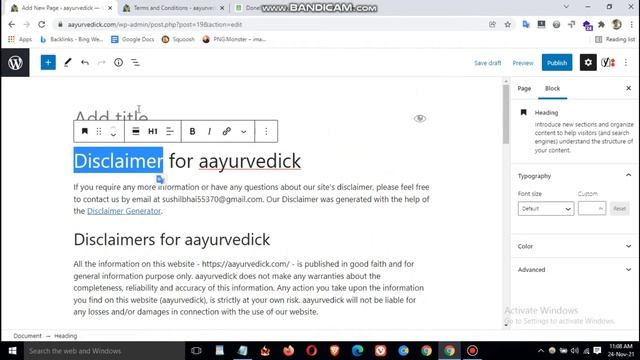Open text alignment options

point(170,131)
